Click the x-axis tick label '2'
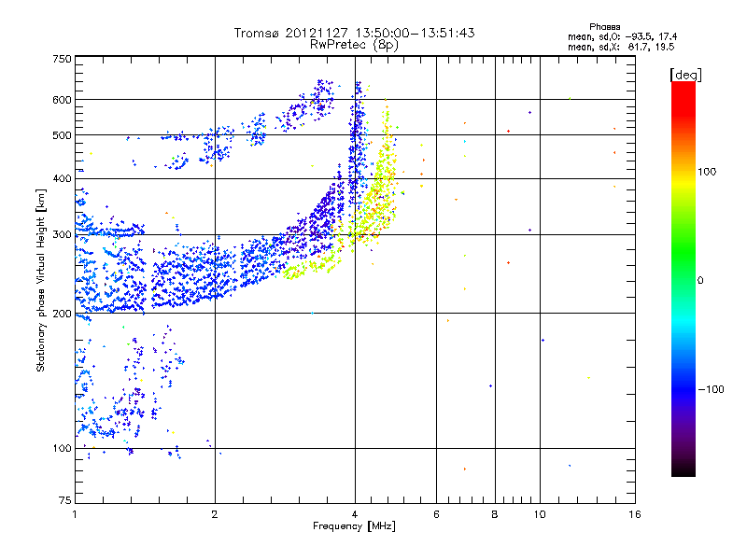Screen dimensions: 747x560 (215, 514)
